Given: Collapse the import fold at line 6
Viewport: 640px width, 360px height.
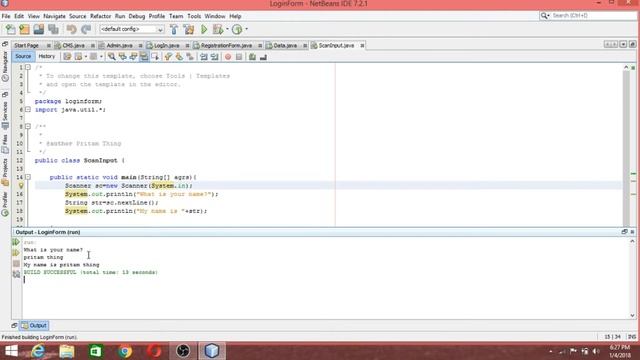Looking at the screenshot, I should coord(28,109).
